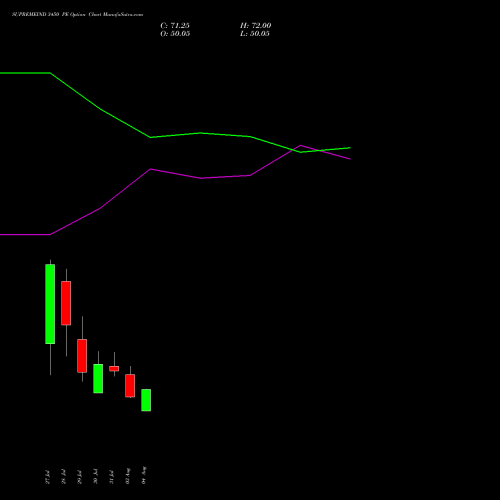Click the green indicator line
Screen dimensions: 500x500
point(200,133)
